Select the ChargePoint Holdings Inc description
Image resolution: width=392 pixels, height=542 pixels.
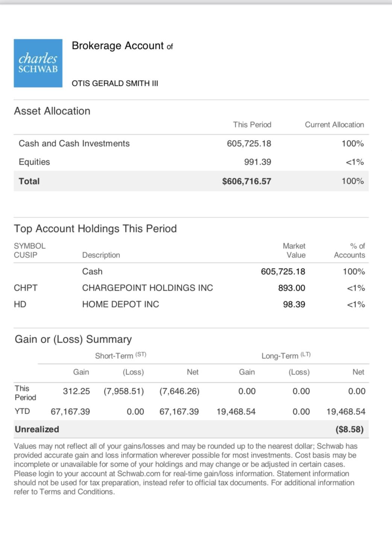point(147,288)
